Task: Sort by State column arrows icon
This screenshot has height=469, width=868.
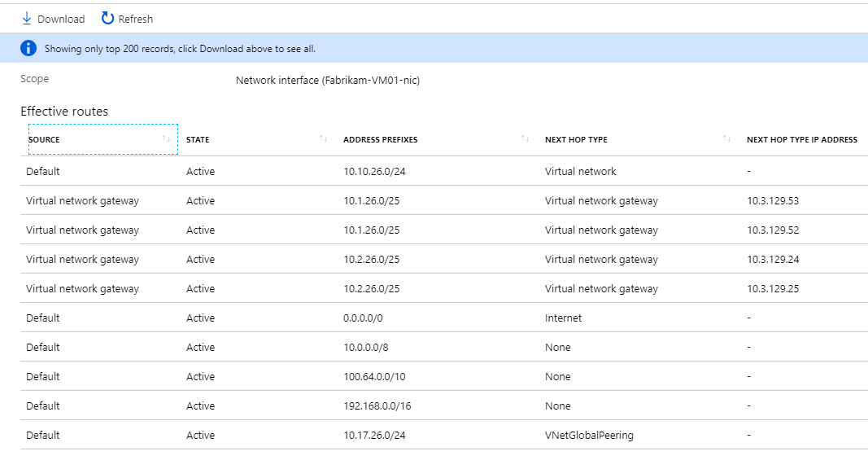Action: [x=324, y=139]
